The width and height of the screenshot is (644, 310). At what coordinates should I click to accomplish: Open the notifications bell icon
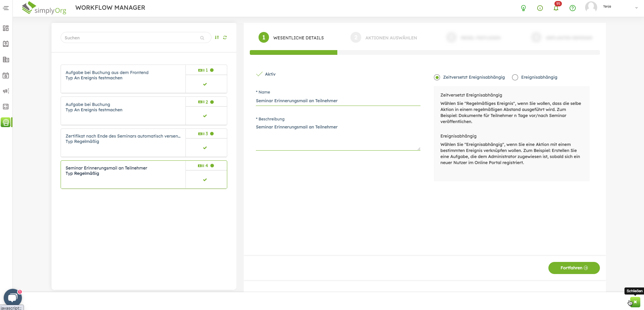click(556, 8)
